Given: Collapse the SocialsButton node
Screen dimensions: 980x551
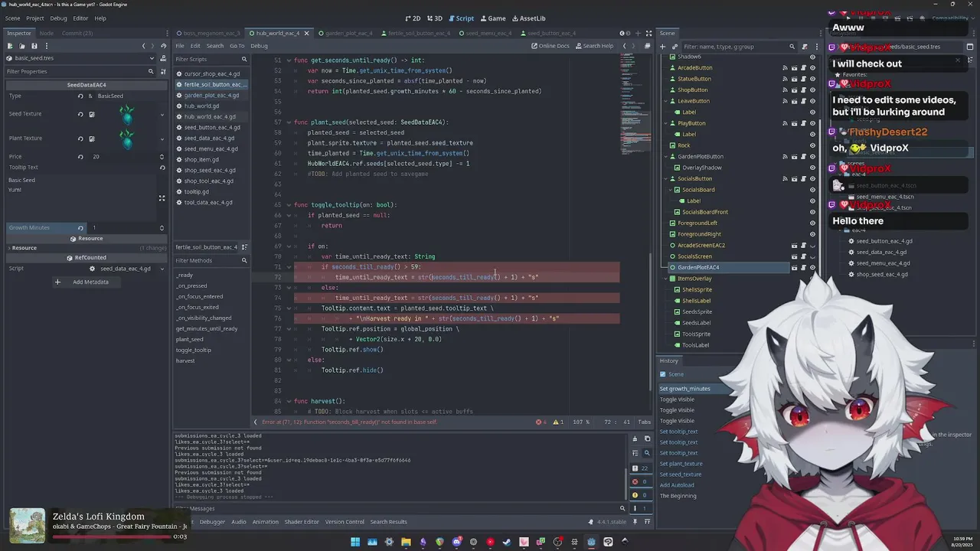Looking at the screenshot, I should tap(666, 178).
